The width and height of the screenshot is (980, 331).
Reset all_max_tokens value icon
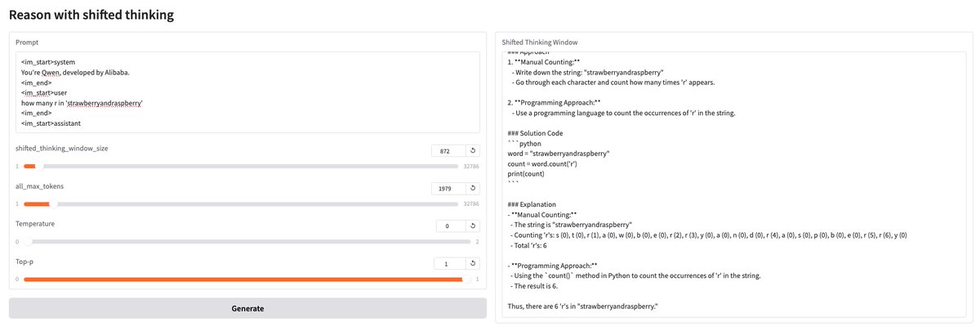472,188
